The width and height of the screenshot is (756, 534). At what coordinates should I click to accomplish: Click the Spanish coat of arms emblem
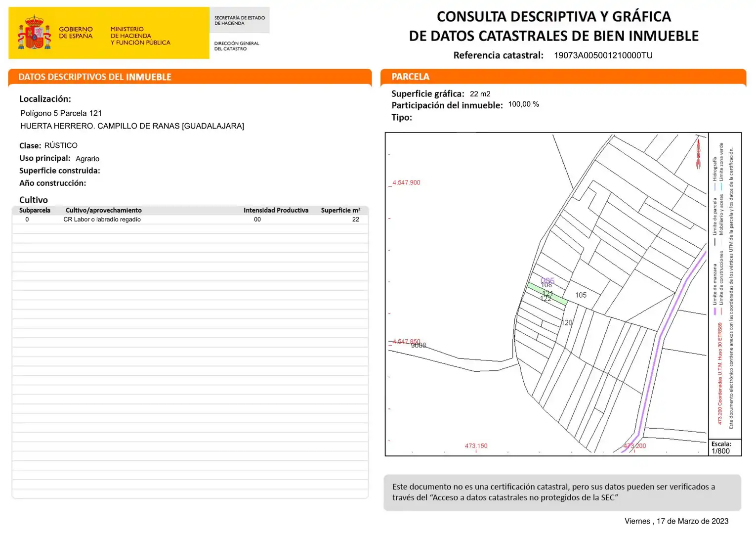(x=35, y=33)
